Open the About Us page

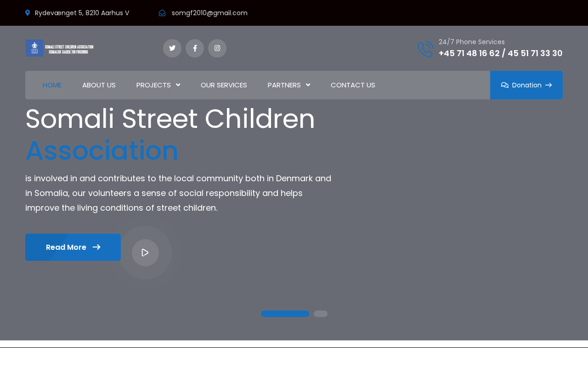[99, 85]
